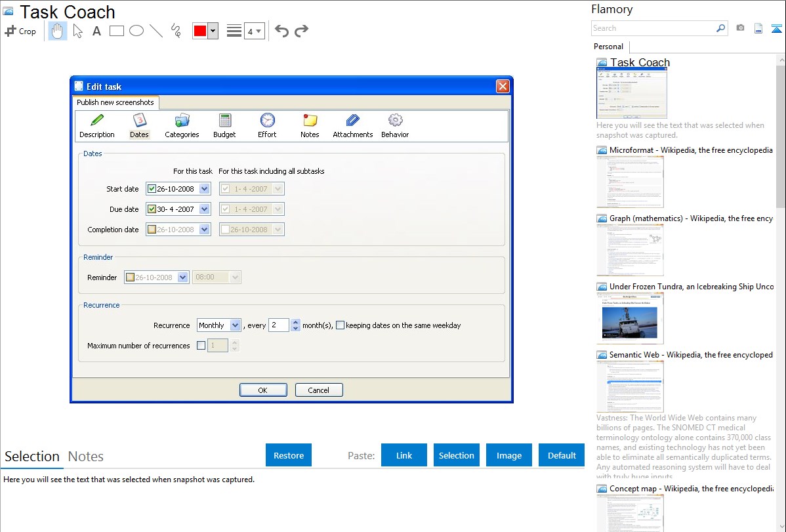Click the recurrence interval number field
Image resolution: width=786 pixels, height=532 pixels.
[x=279, y=325]
